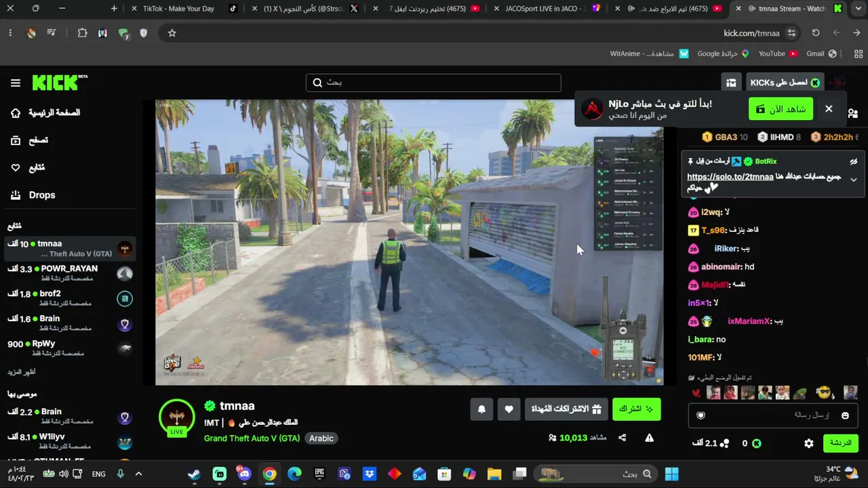Open POWR_RAYAN channel from sidebar
This screenshot has width=868, height=488.
tap(70, 273)
